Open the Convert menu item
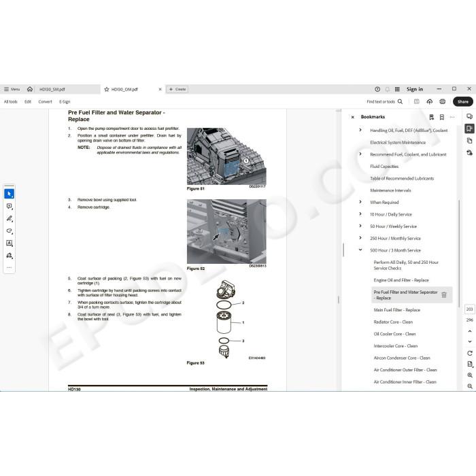 pyautogui.click(x=46, y=102)
